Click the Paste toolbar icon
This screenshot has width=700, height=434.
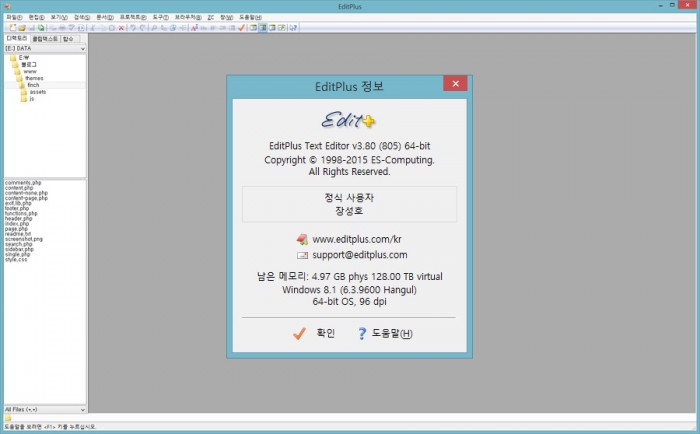pos(112,28)
